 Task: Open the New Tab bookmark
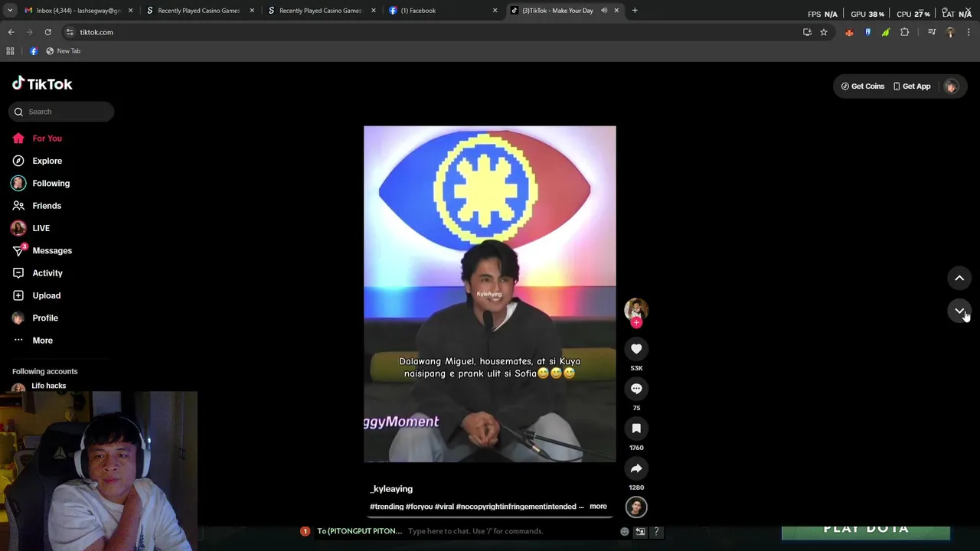click(63, 51)
